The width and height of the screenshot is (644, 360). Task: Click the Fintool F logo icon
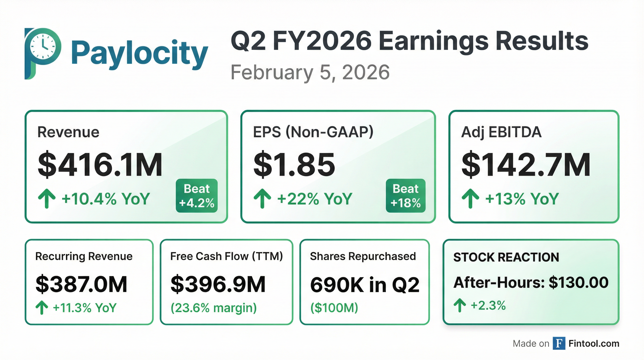[x=559, y=343]
